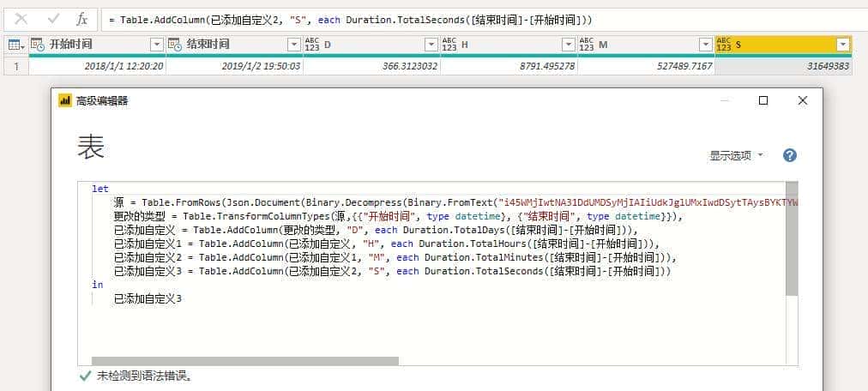Viewport: 868px width, 391px height.
Task: Click the 更改的类型 code line
Action: pyautogui.click(x=399, y=216)
